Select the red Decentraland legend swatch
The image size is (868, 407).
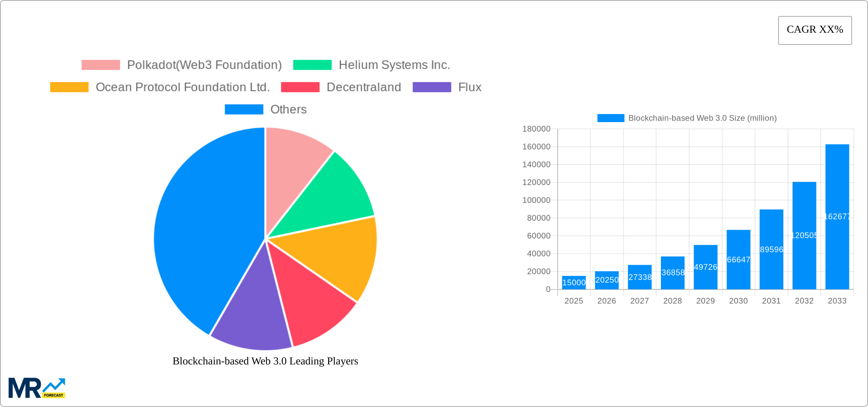pos(300,87)
